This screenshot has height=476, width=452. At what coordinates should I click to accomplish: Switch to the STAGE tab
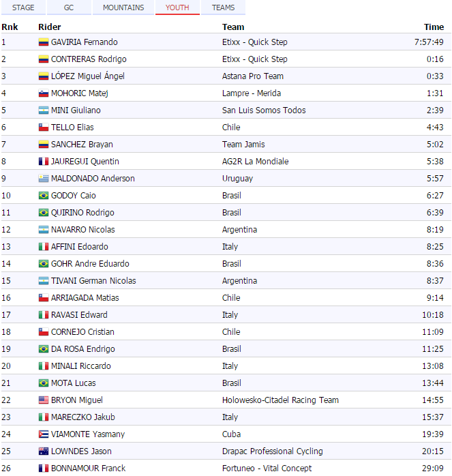(x=23, y=8)
